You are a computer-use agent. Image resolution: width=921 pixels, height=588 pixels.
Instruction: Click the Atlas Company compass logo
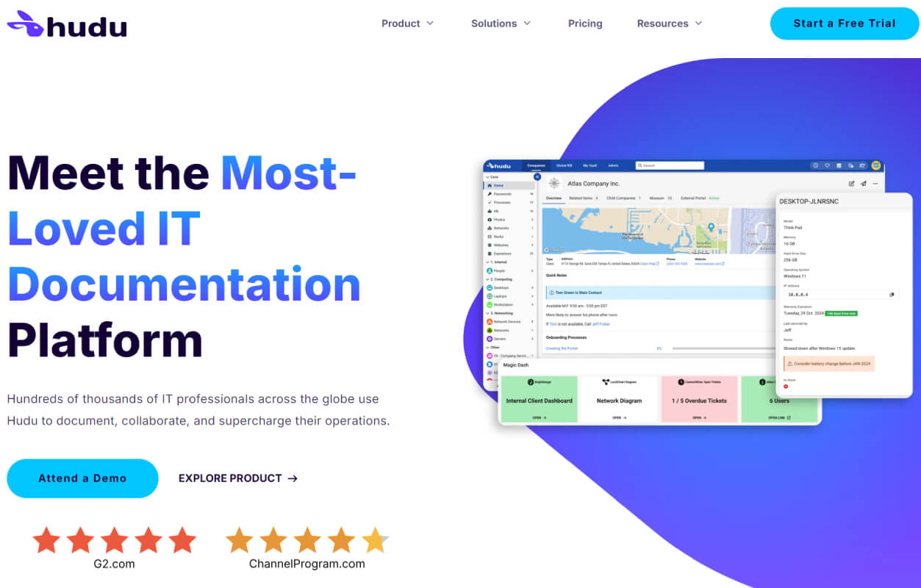coord(554,183)
